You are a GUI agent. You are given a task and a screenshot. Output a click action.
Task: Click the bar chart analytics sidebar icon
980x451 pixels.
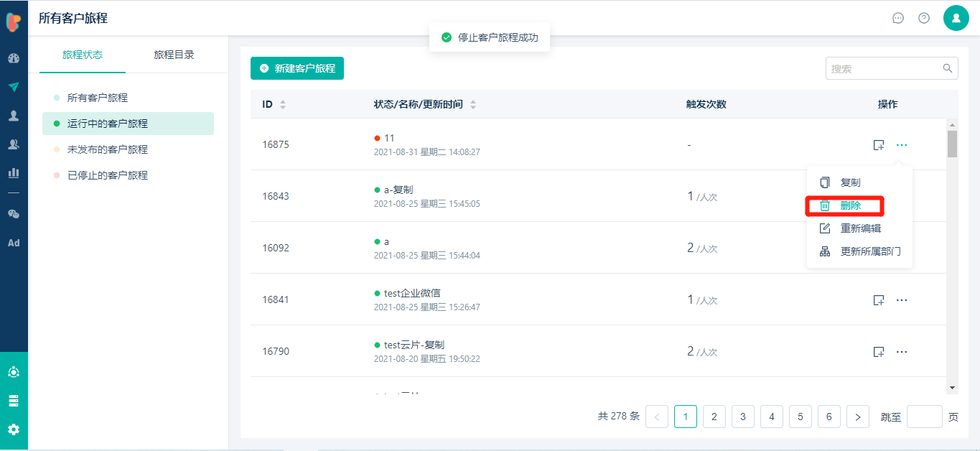(x=14, y=173)
